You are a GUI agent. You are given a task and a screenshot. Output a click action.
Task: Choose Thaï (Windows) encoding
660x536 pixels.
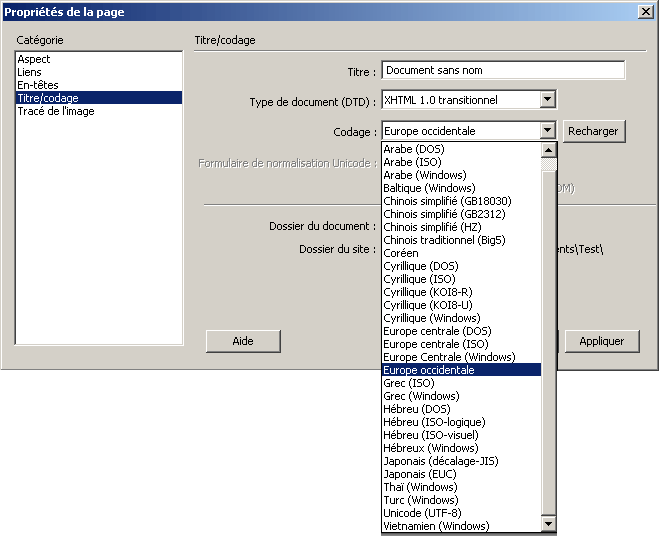click(x=461, y=487)
